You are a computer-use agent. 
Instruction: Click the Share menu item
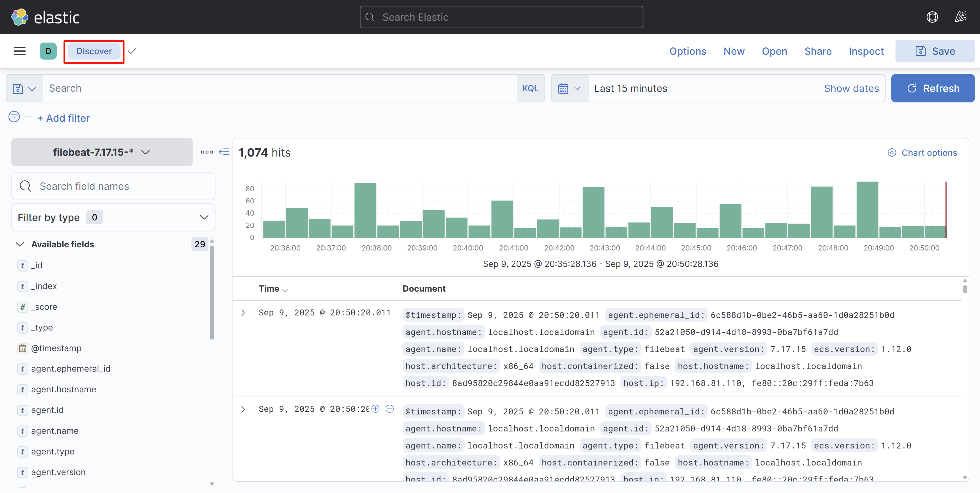tap(818, 51)
